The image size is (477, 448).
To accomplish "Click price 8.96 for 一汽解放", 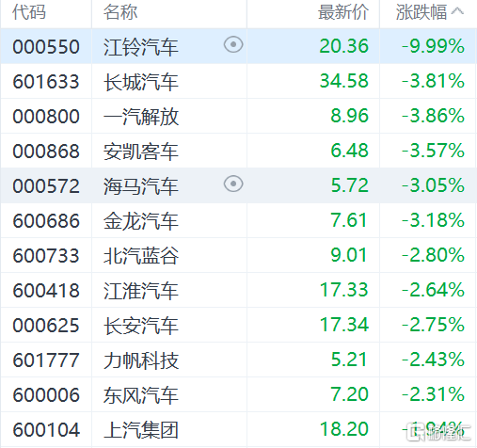I will [350, 116].
